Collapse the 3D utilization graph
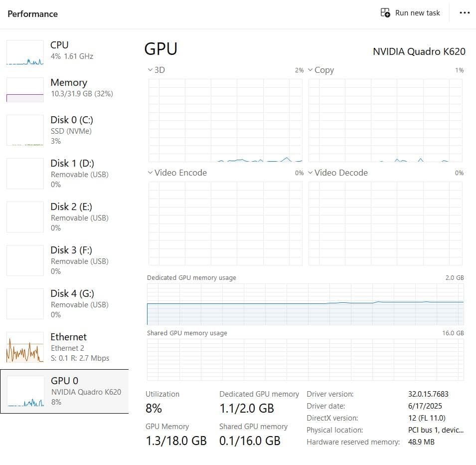The image size is (476, 465). [x=150, y=70]
